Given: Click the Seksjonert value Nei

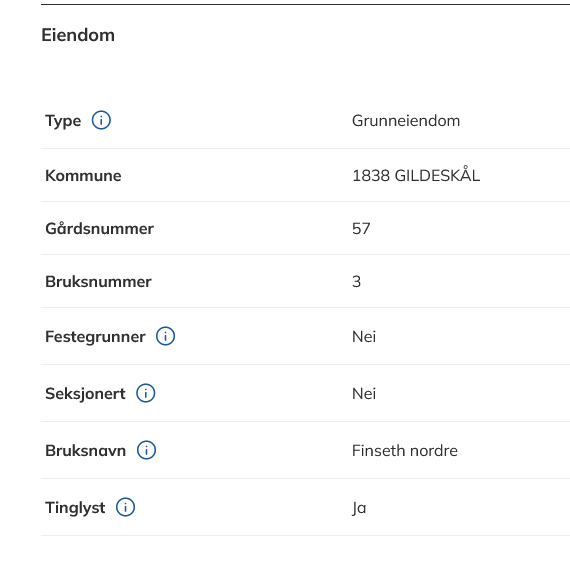Looking at the screenshot, I should [x=364, y=394].
